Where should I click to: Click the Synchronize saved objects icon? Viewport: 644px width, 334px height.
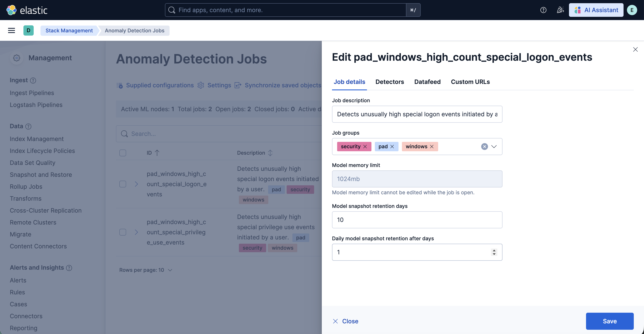[238, 85]
